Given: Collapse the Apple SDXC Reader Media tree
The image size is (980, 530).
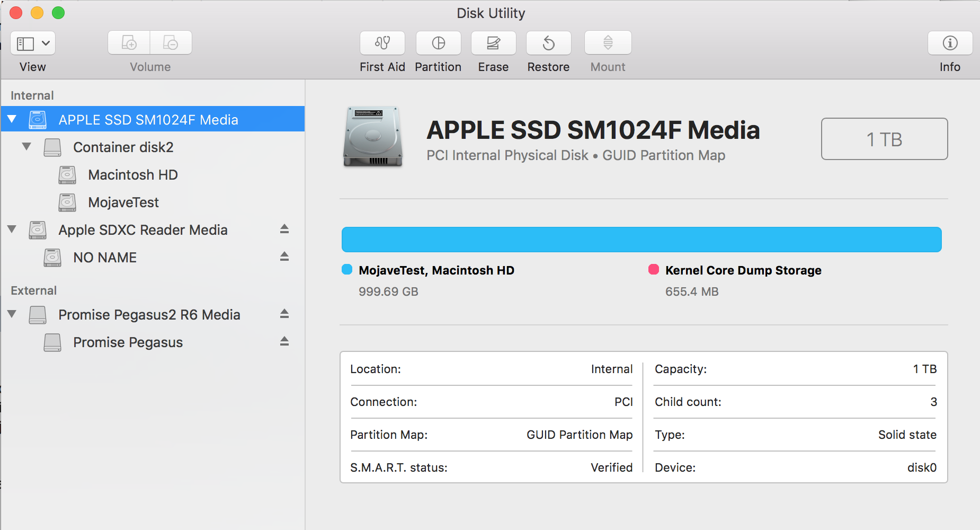Looking at the screenshot, I should tap(12, 229).
